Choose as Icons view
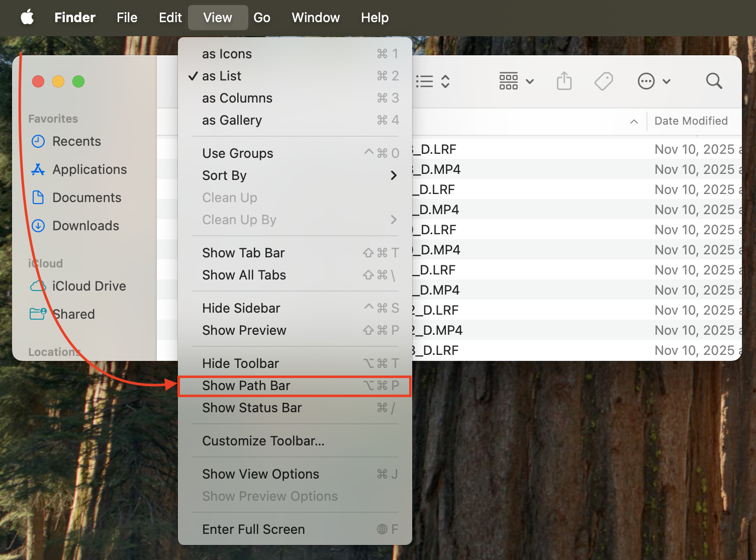 click(295, 54)
